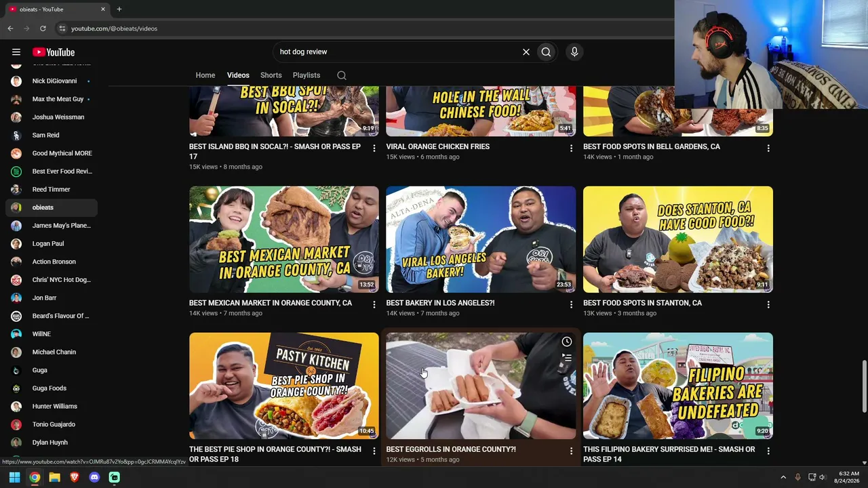
Task: Open 'BEST FOOD SPOTS IN BELL GARDENS, CA' title
Action: pyautogui.click(x=652, y=146)
